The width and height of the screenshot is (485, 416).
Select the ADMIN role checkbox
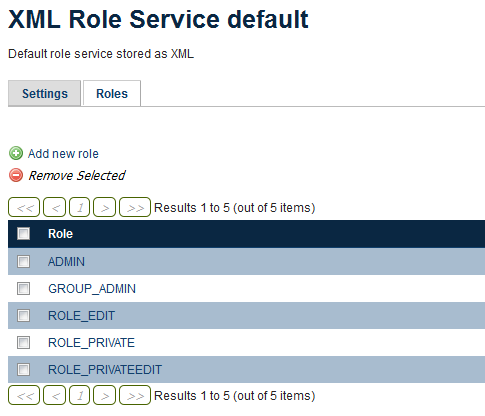23,261
